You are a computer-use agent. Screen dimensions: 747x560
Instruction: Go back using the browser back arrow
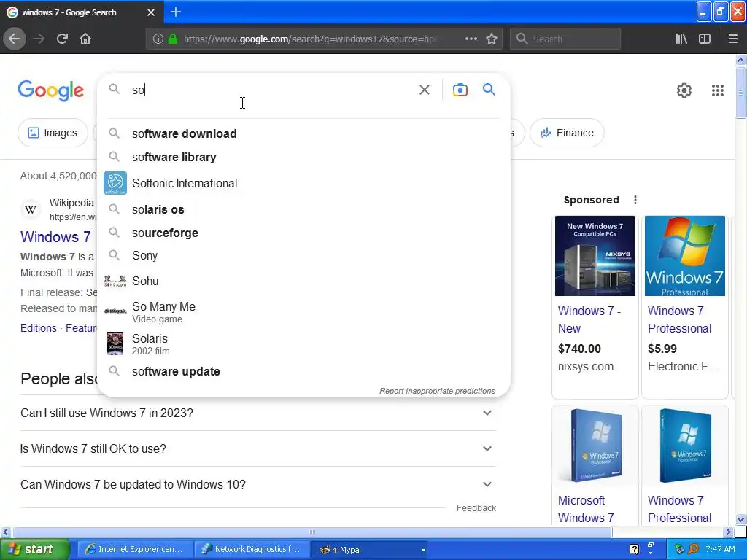pyautogui.click(x=15, y=39)
